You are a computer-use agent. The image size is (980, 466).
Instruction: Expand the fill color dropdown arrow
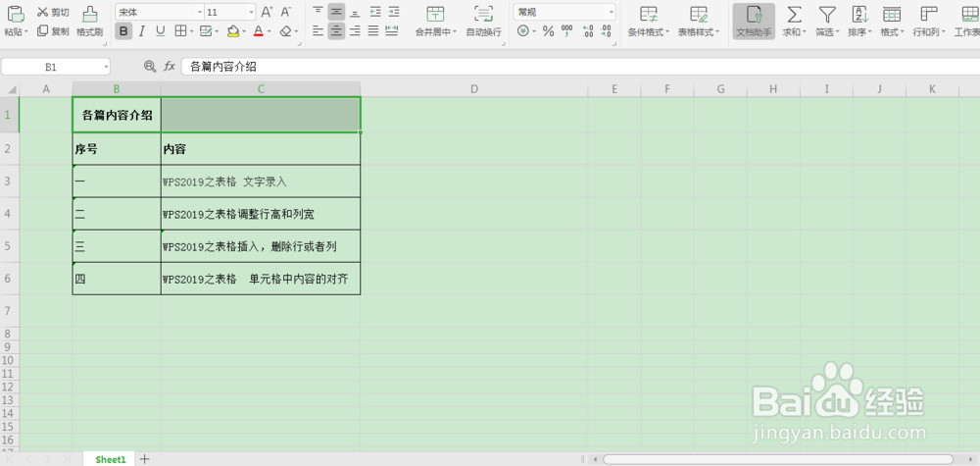[244, 31]
